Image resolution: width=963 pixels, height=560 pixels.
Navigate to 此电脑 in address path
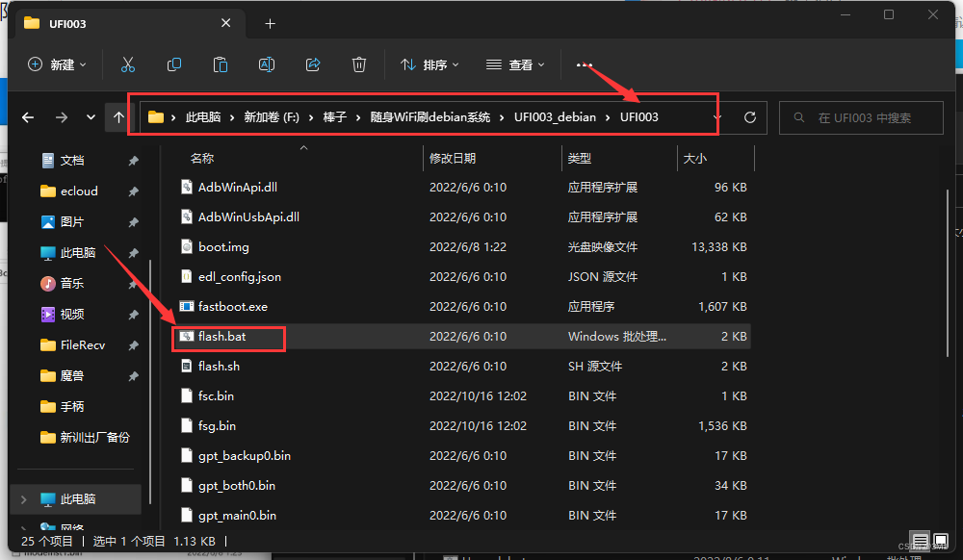click(x=203, y=117)
